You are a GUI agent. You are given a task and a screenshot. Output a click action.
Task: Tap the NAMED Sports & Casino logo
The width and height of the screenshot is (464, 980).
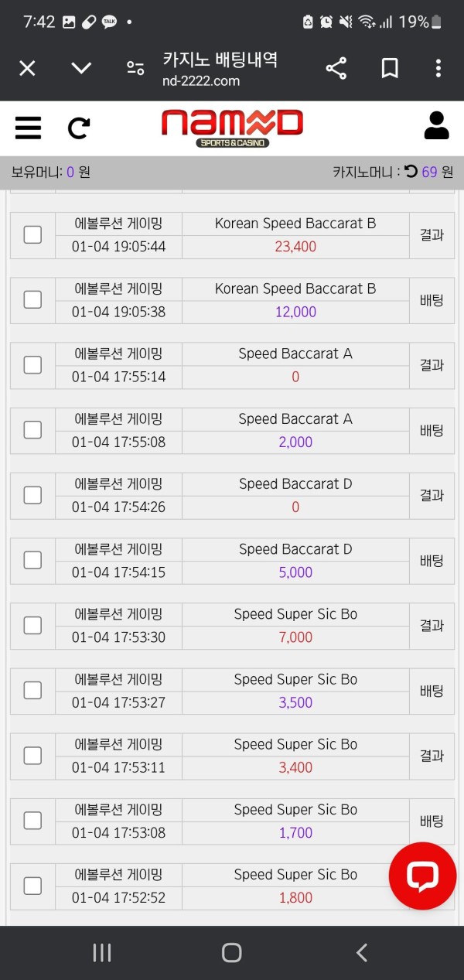232,128
